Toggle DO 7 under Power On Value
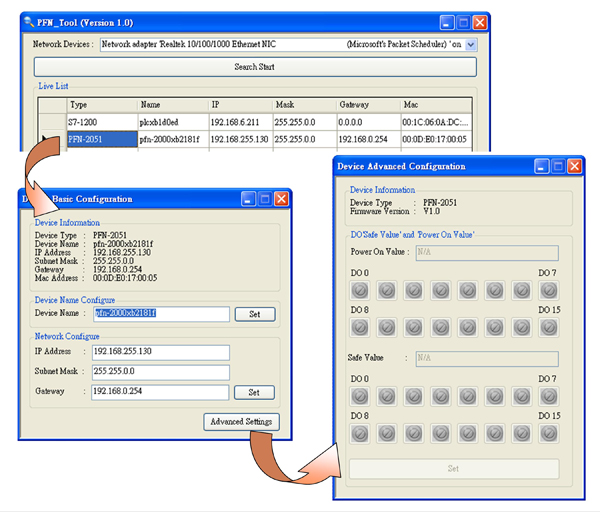The image size is (600, 512). (x=548, y=290)
